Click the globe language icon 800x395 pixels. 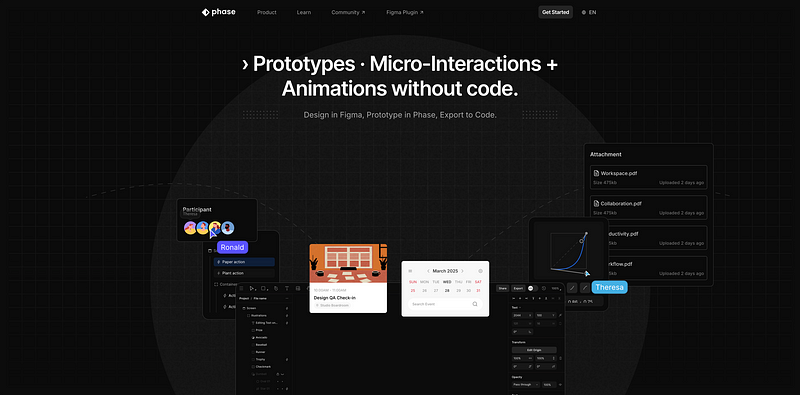point(584,12)
